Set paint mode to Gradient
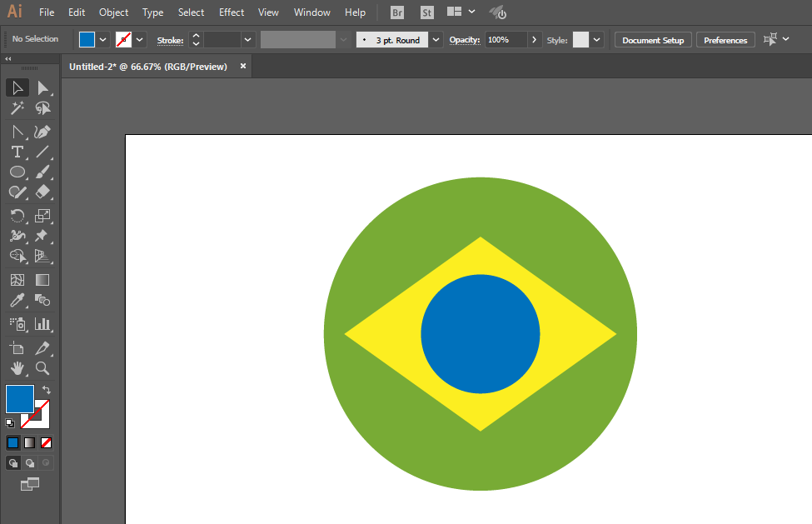812x524 pixels. [29, 442]
